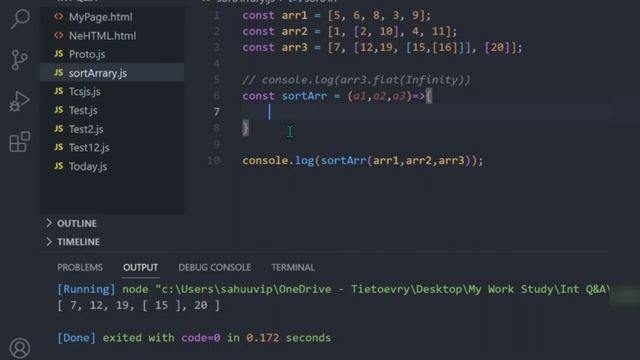This screenshot has width=640, height=360.
Task: Click the JS icon beside Today.js
Action: pyautogui.click(x=59, y=166)
